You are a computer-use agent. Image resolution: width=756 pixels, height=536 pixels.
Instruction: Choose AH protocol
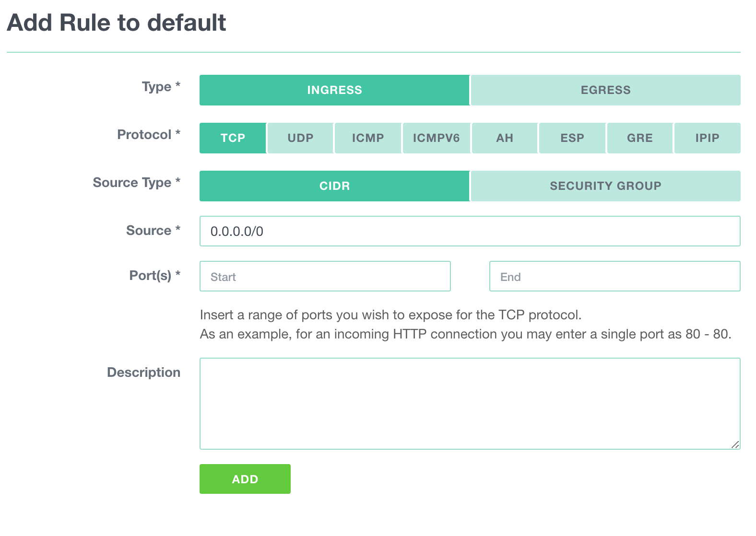(505, 138)
